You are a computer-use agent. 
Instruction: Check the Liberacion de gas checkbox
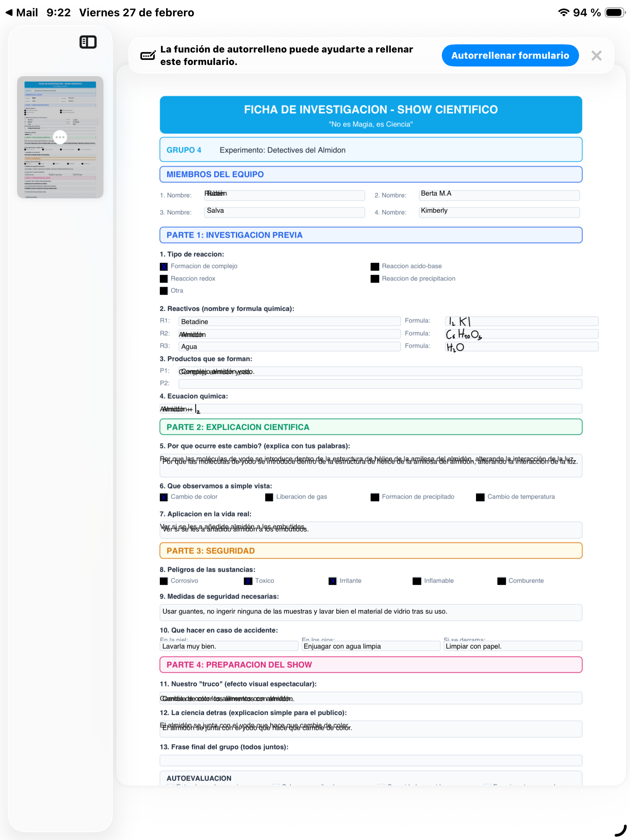tap(269, 497)
